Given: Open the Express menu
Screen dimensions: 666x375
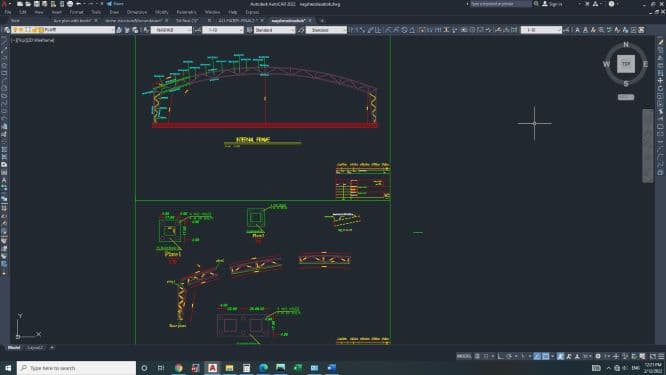Looking at the screenshot, I should [252, 12].
